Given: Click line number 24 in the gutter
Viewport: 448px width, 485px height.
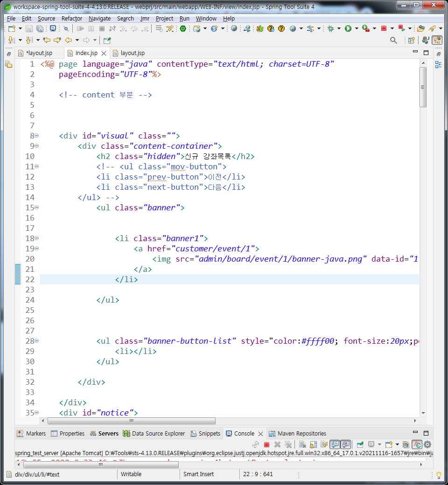Looking at the screenshot, I should click(x=30, y=300).
